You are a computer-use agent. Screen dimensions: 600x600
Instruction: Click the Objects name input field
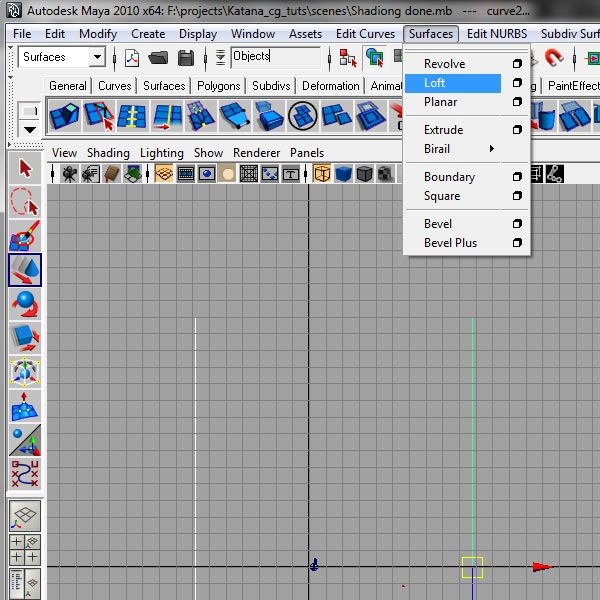click(x=276, y=57)
